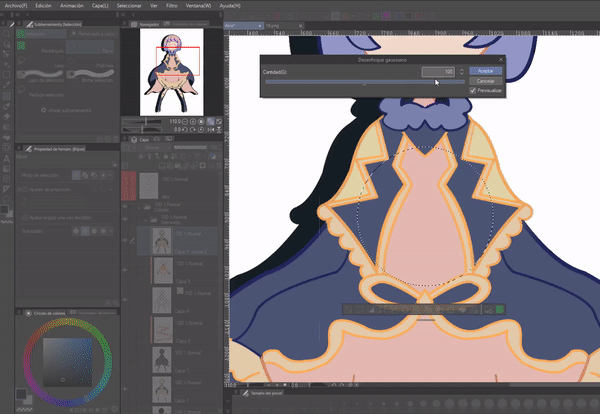Toggle visibility eye of Capa 1 layer

[x=125, y=389]
